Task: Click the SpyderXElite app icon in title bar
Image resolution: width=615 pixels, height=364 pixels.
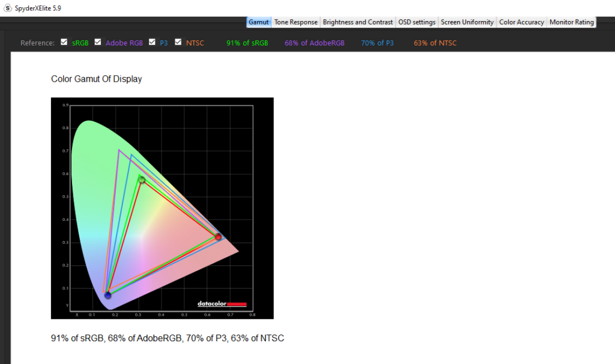Action: (8, 8)
